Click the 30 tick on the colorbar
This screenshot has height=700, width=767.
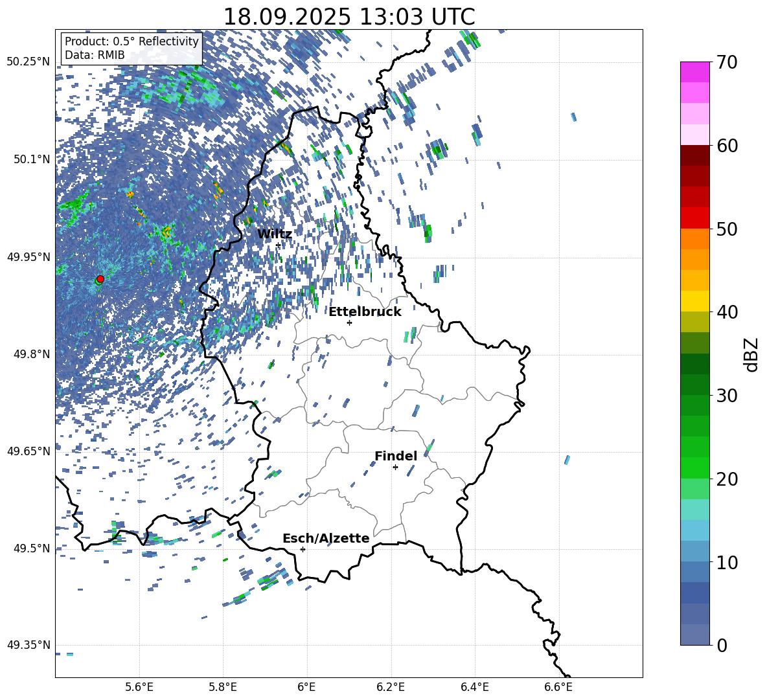coord(727,396)
